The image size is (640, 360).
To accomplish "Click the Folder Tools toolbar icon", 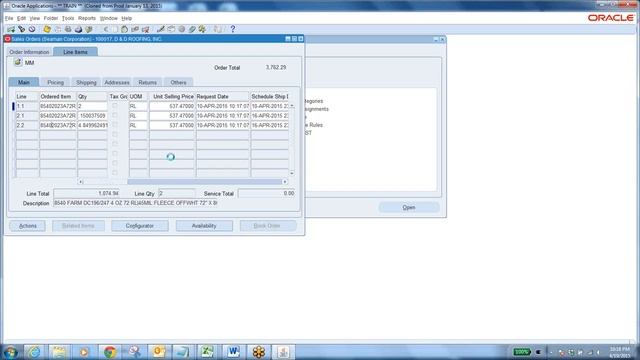I will (202, 29).
